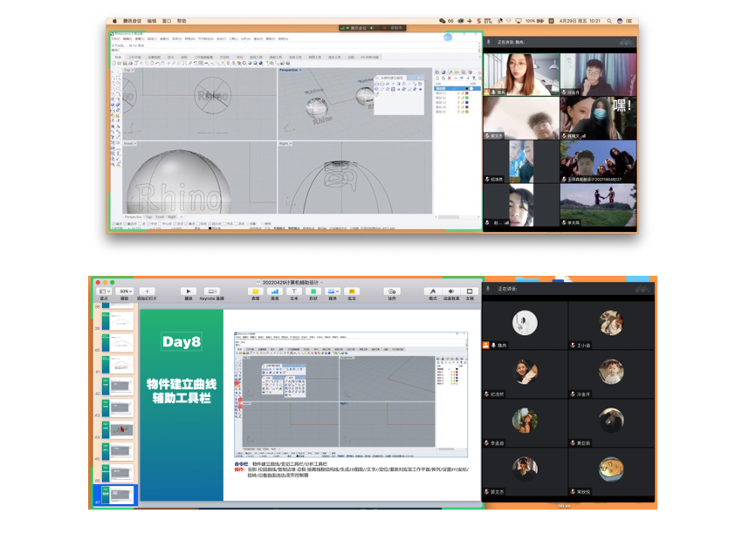The width and height of the screenshot is (756, 534).
Task: Select the last highlighted slide thumbnail
Action: tap(117, 495)
